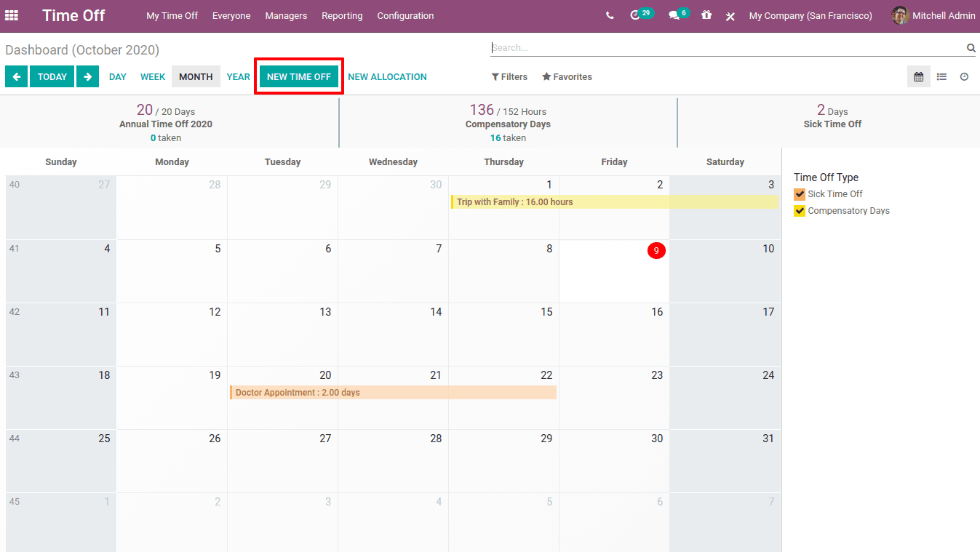
Task: Switch to list view icon
Action: pos(941,76)
